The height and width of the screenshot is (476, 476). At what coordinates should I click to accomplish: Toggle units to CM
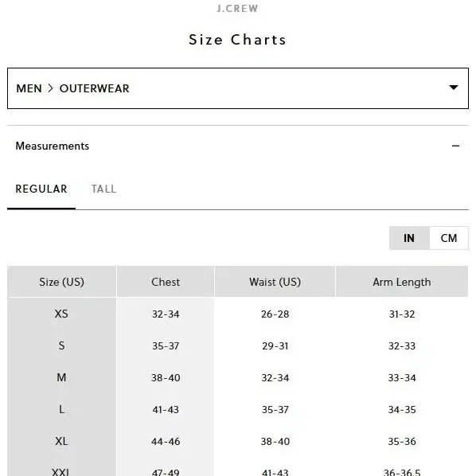click(449, 238)
